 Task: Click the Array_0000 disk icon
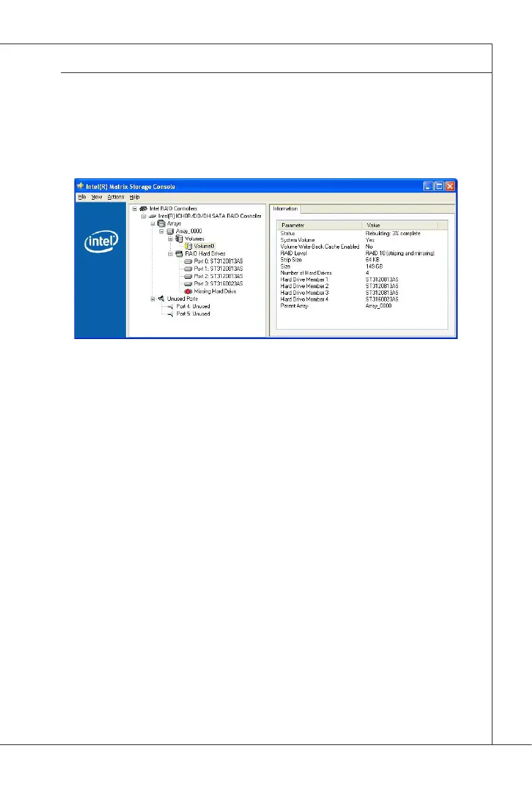coord(171,231)
